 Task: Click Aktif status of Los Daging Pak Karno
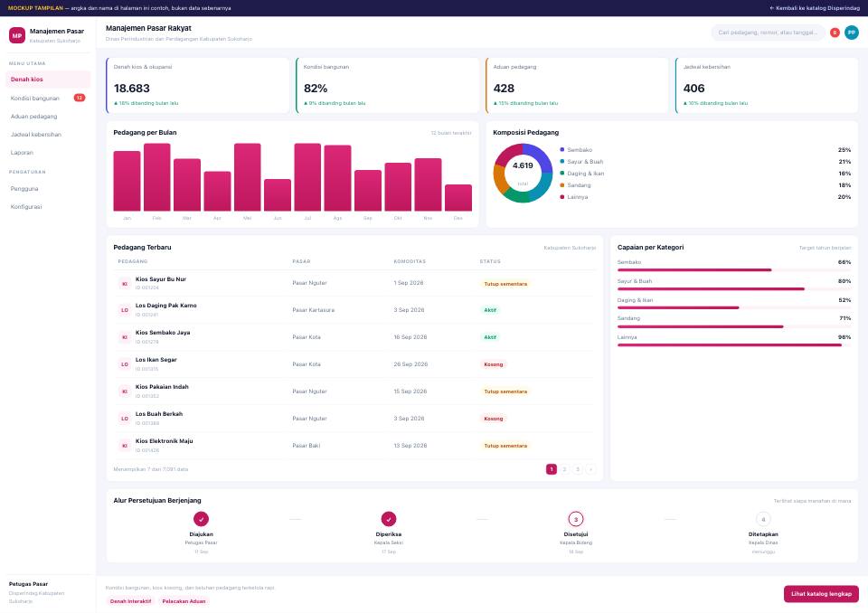pyautogui.click(x=490, y=310)
